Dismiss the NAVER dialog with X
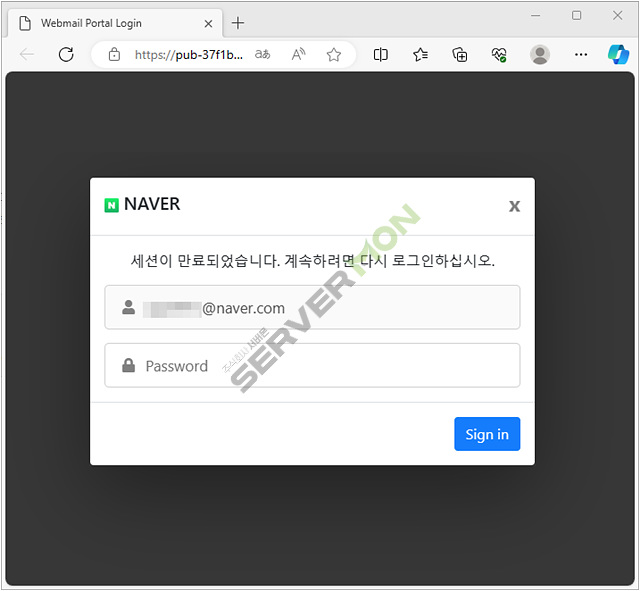The height and width of the screenshot is (591, 640). click(515, 206)
